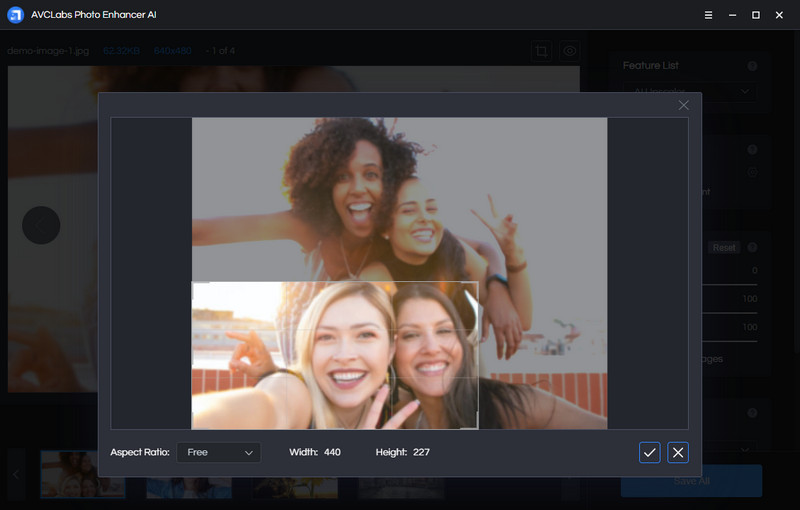Click the Width value 440
The width and height of the screenshot is (800, 510).
tap(332, 452)
